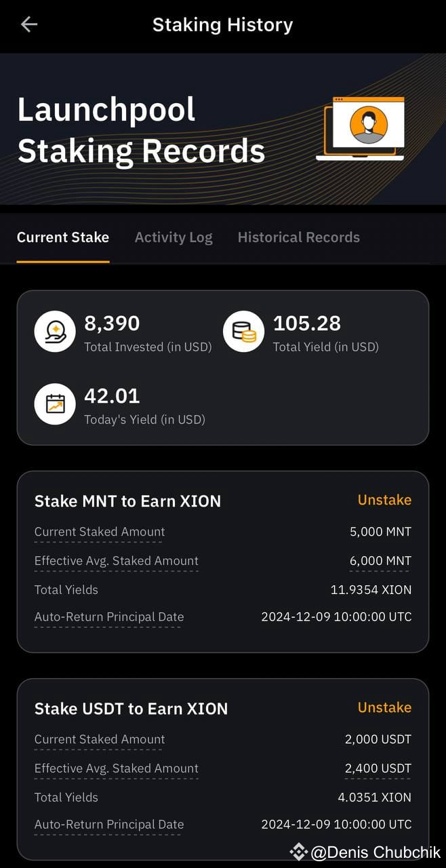Open the Current Staked Amount tooltip for MNT
Image resolution: width=446 pixels, height=868 pixels.
click(x=99, y=532)
